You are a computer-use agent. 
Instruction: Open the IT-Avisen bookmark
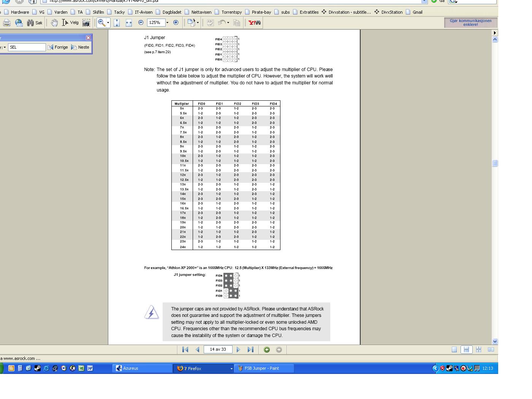click(140, 12)
